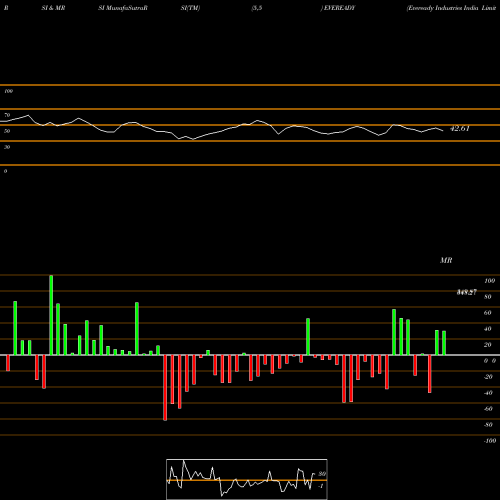
Task: Click the longest red MR bar near -80
Action: point(165,388)
